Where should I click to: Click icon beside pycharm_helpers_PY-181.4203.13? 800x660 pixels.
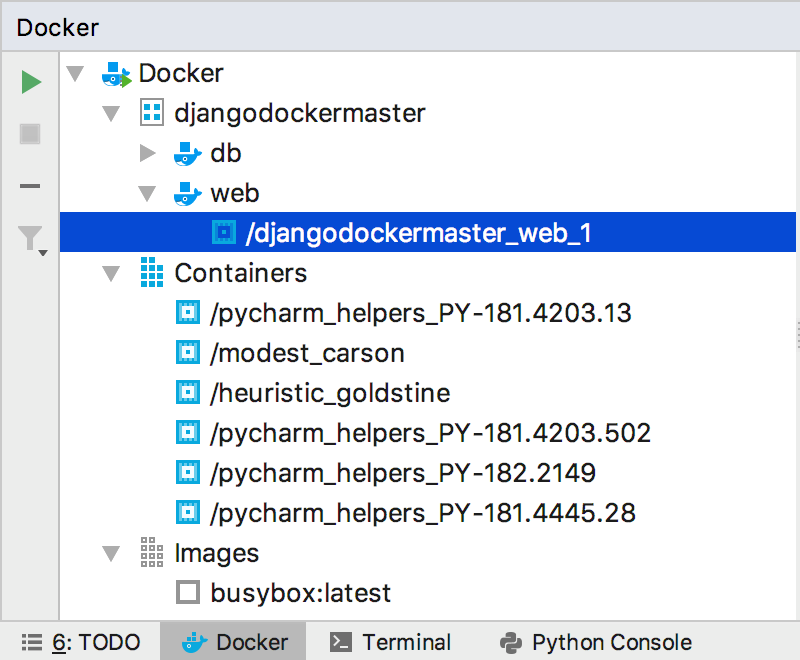pyautogui.click(x=188, y=312)
